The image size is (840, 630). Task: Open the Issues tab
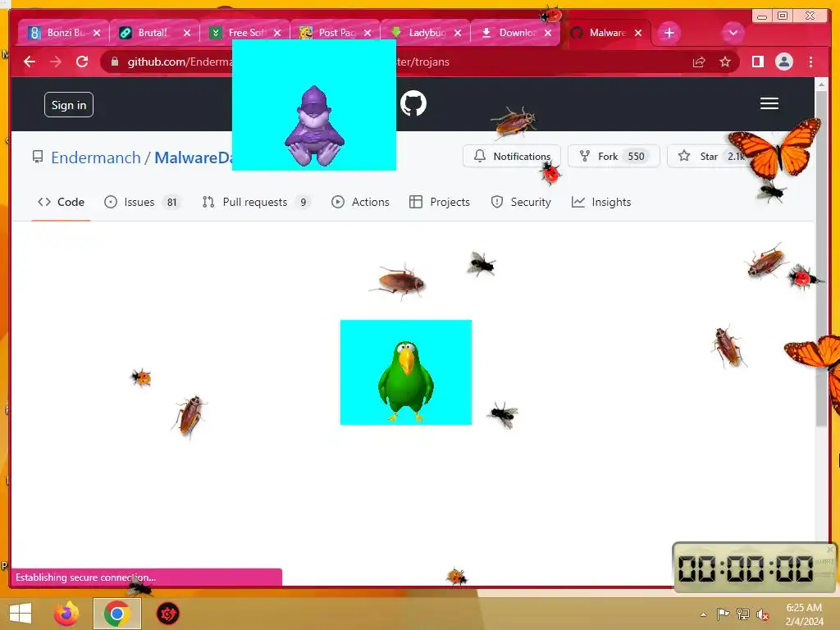tap(142, 202)
